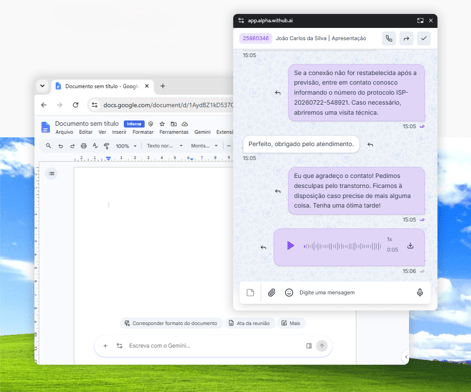Change audio playback speed 1x

point(389,239)
